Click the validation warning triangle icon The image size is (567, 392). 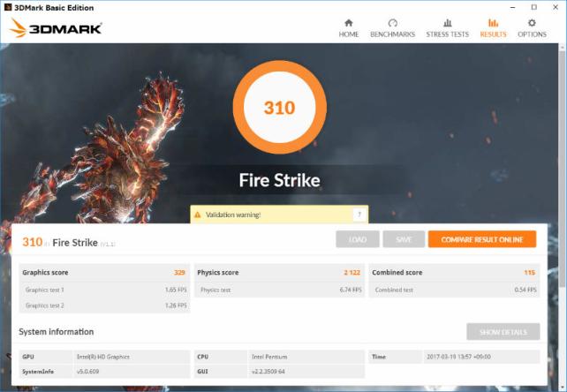tap(198, 215)
